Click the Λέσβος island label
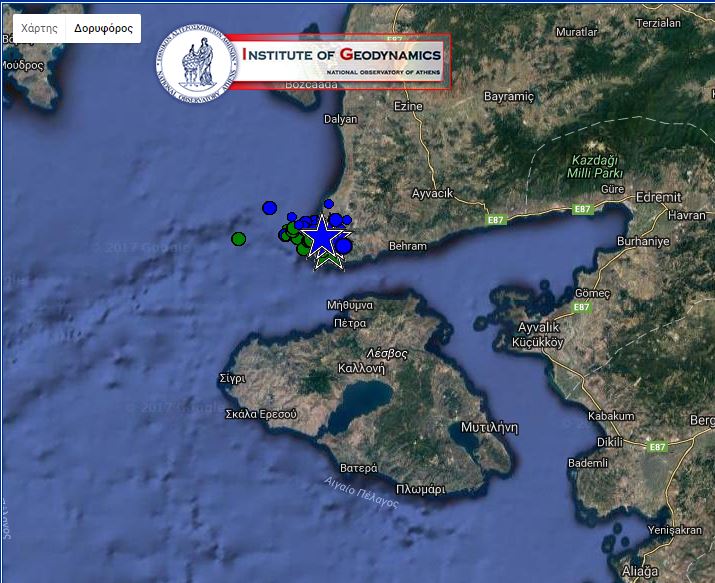 point(387,353)
